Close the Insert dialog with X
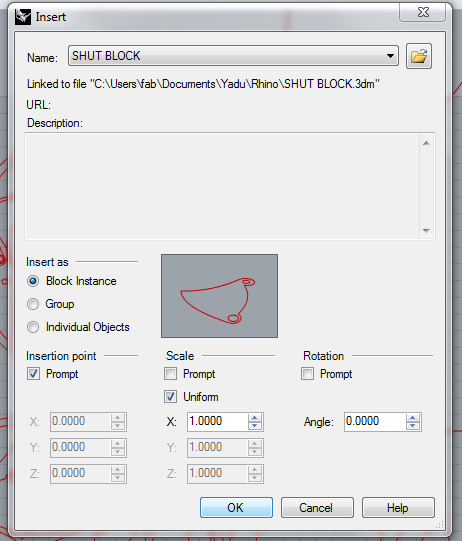This screenshot has height=541, width=462. [423, 12]
